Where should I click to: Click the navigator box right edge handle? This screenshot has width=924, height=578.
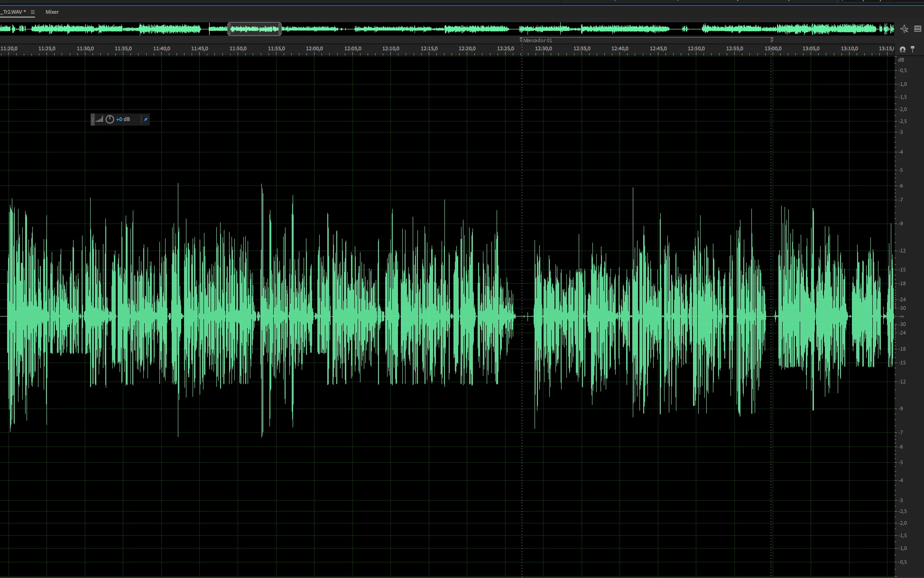280,29
